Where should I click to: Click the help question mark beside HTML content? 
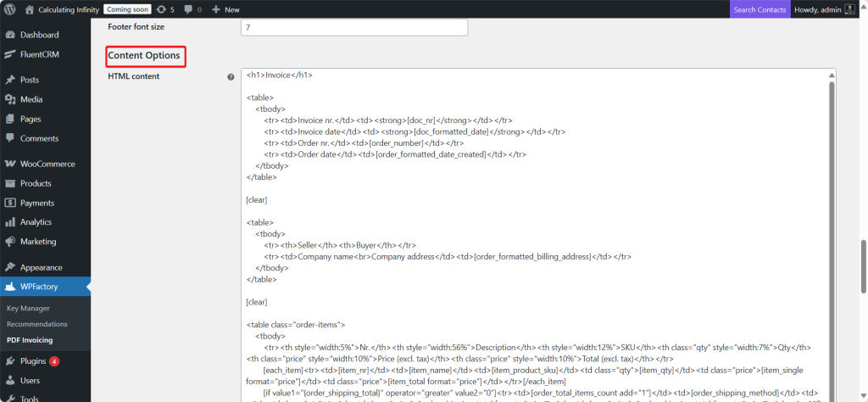coord(231,77)
